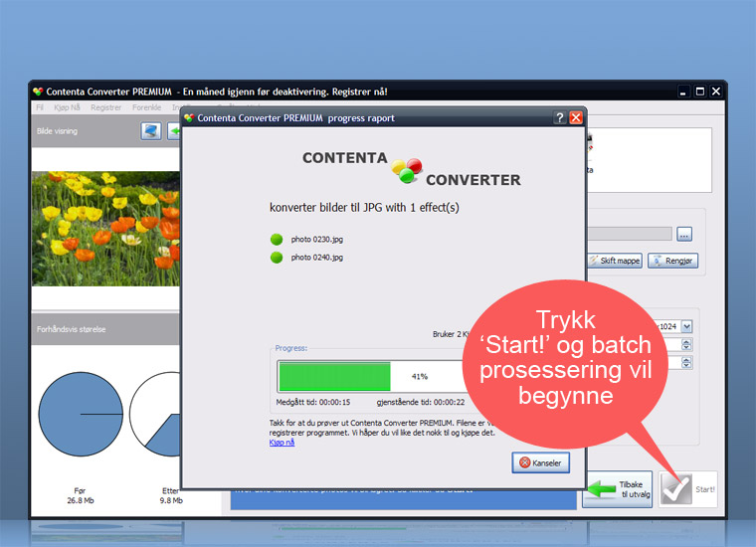Image resolution: width=756 pixels, height=547 pixels.
Task: Open the Forenkle menu
Action: (x=146, y=107)
